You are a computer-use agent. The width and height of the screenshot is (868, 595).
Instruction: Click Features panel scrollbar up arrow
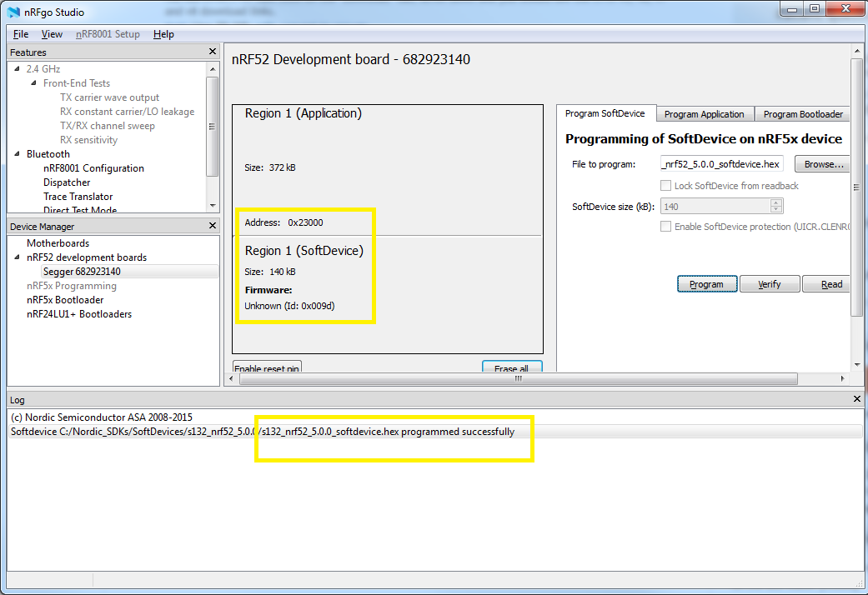[213, 69]
